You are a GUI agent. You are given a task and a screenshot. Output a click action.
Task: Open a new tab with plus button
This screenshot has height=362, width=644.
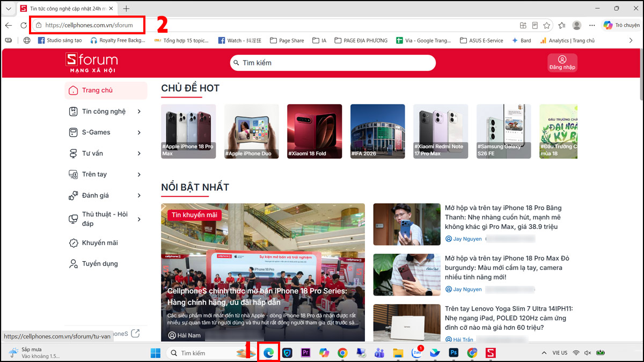tap(126, 9)
